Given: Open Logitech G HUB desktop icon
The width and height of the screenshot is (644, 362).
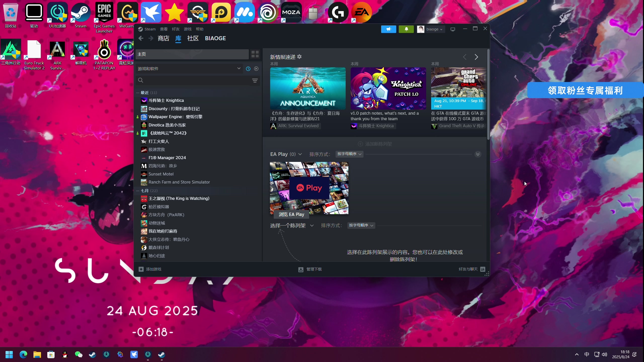Looking at the screenshot, I should pos(338,12).
